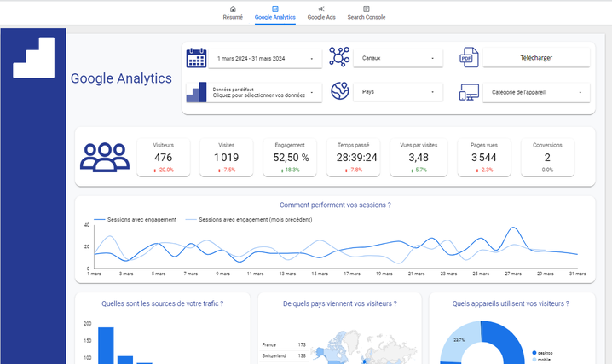The image size is (612, 364).
Task: Click the Télécharger button
Action: click(x=536, y=58)
